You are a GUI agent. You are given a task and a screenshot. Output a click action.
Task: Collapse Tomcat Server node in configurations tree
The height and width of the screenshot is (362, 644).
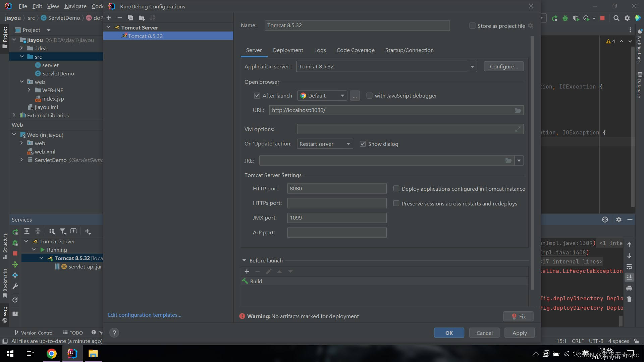click(108, 27)
